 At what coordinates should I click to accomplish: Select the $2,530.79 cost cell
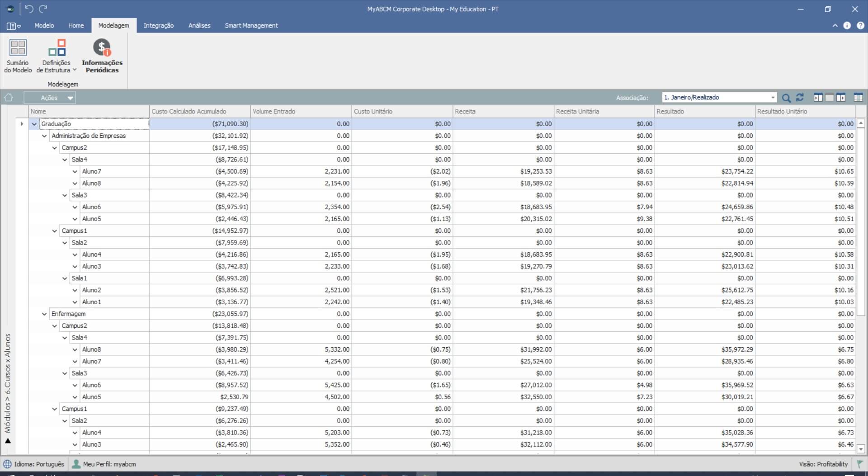pos(200,397)
